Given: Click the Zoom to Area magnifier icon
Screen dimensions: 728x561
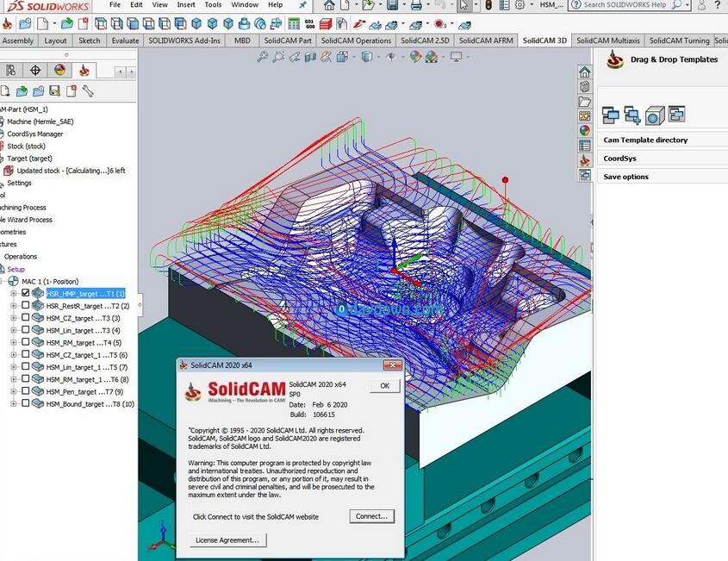Looking at the screenshot, I should (x=278, y=57).
